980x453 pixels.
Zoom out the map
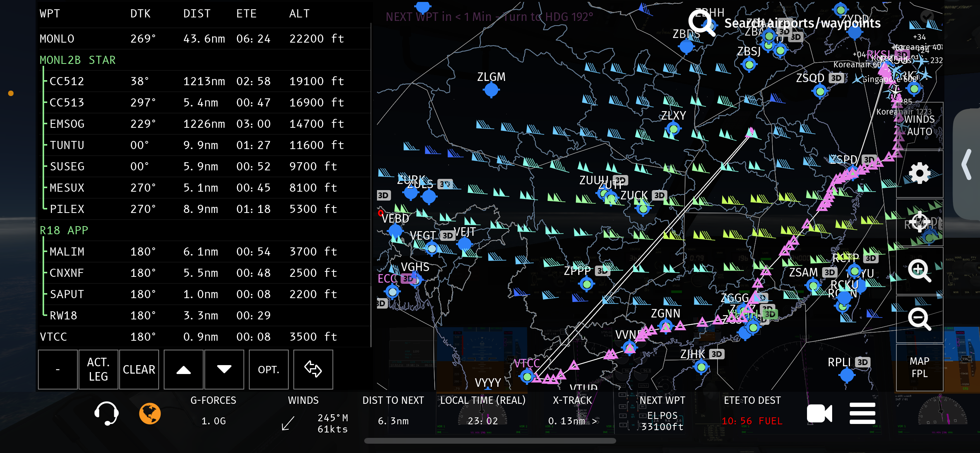tap(920, 319)
